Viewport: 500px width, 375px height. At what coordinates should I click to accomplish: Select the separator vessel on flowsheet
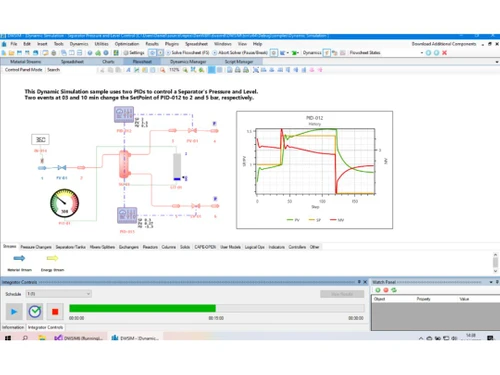(x=124, y=164)
